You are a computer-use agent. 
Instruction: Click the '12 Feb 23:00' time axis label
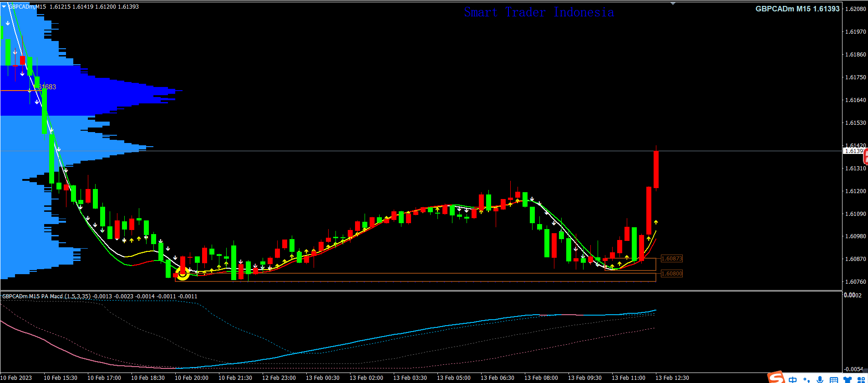coord(279,378)
